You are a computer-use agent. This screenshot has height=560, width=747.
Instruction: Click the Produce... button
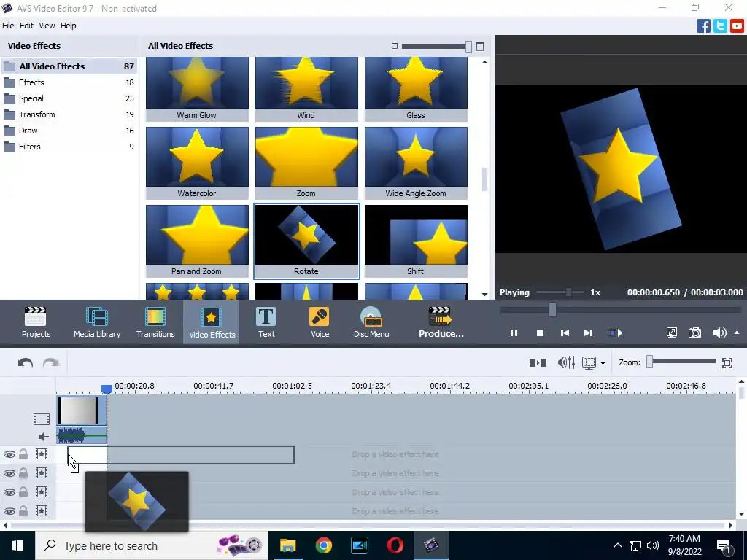(x=441, y=322)
